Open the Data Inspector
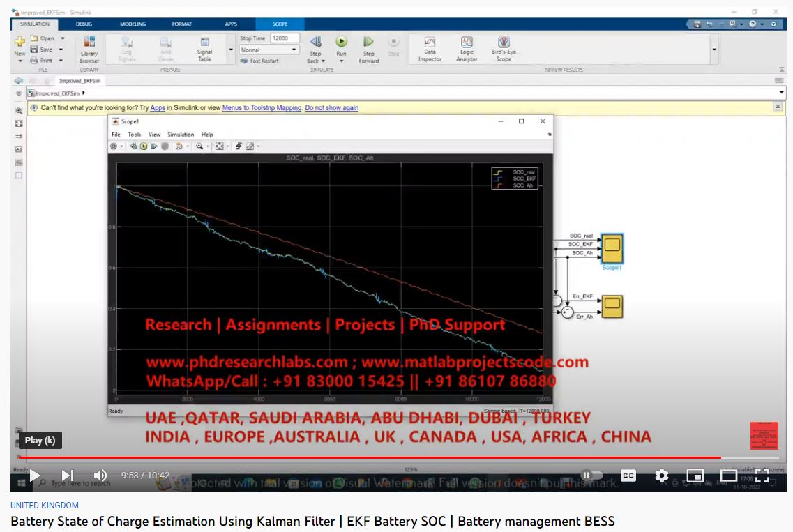Screen dimensions: 793x532 coord(430,49)
